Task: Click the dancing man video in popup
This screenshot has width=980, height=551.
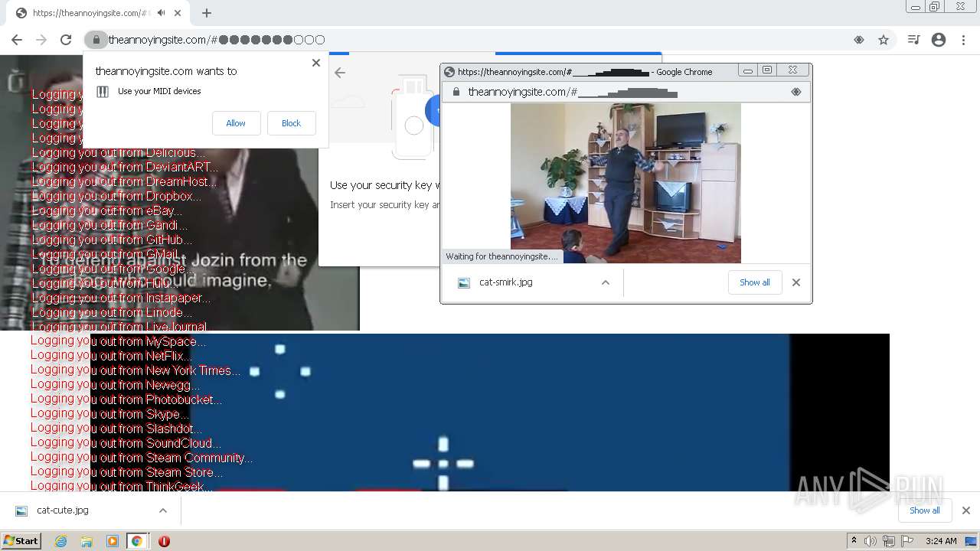Action: (626, 183)
